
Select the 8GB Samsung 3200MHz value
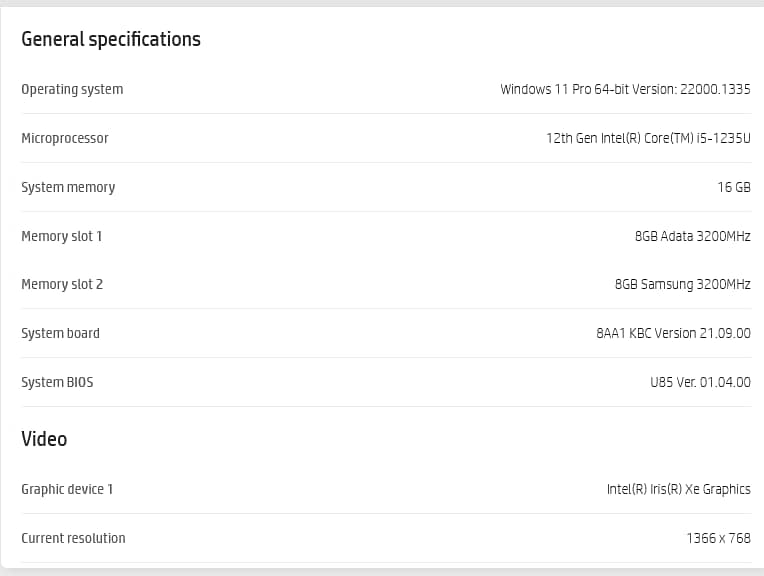pyautogui.click(x=682, y=284)
